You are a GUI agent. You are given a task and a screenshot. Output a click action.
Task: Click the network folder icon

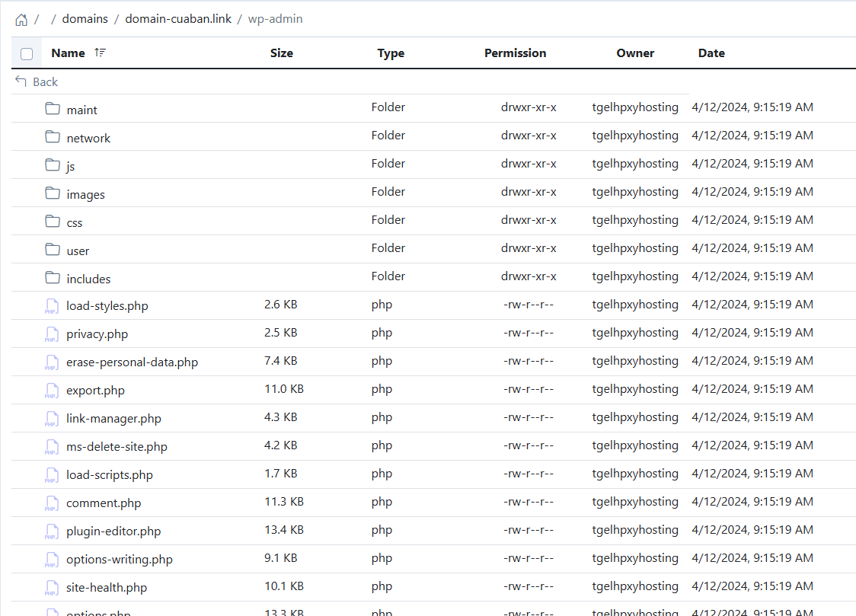[x=53, y=136]
